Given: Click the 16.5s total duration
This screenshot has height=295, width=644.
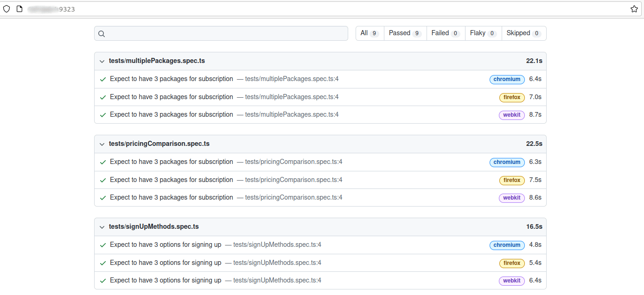Looking at the screenshot, I should [x=534, y=226].
